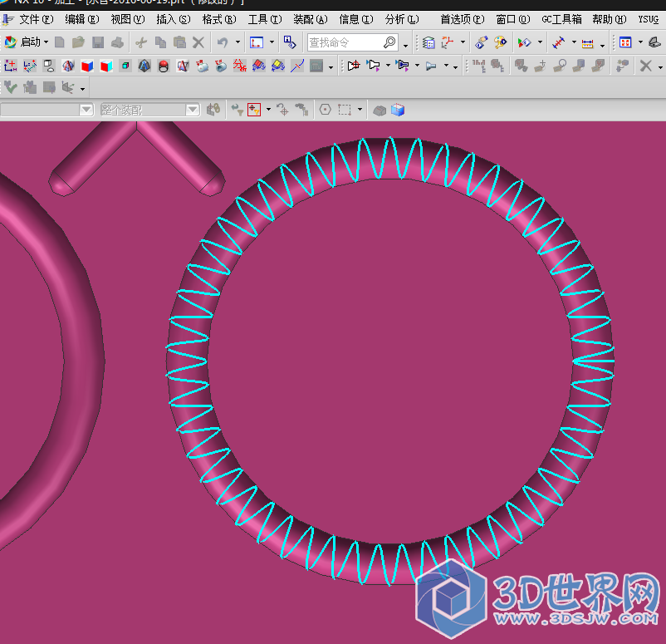Expand the dropdown arrow next to Undo
This screenshot has width=666, height=644.
pyautogui.click(x=238, y=42)
